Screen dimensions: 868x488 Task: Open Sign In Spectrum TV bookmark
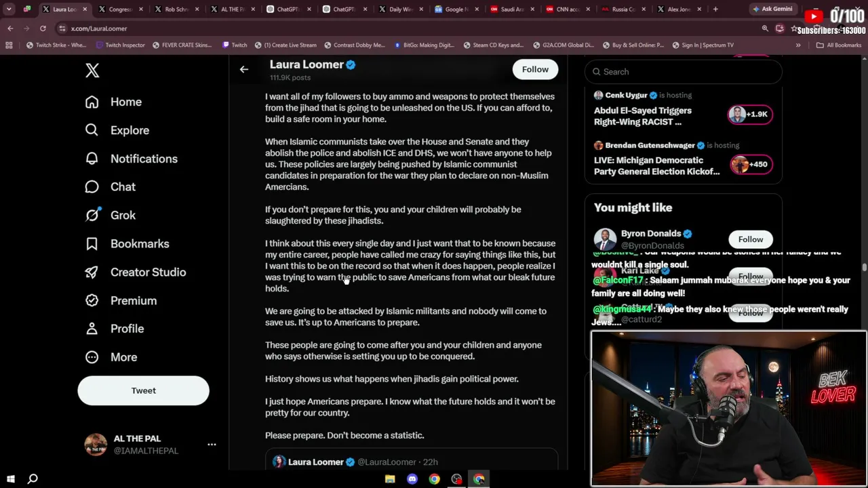(x=703, y=45)
